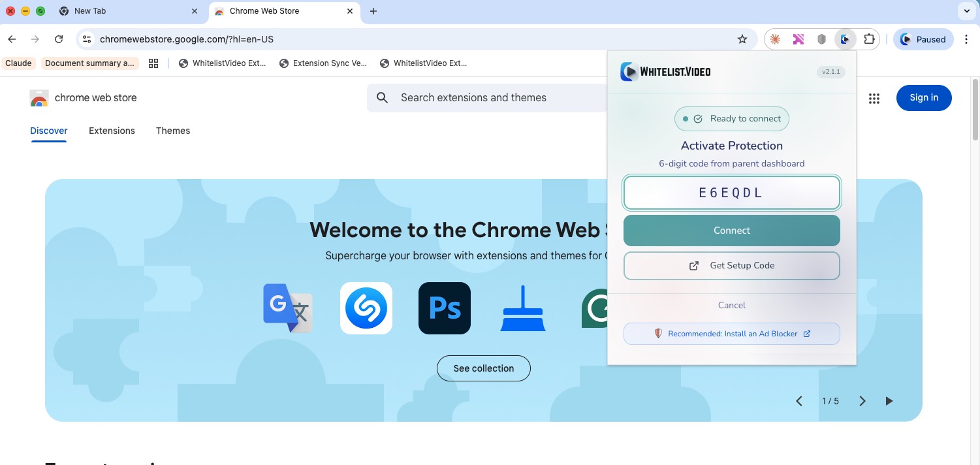Bookmark this page with the star icon

[x=742, y=39]
